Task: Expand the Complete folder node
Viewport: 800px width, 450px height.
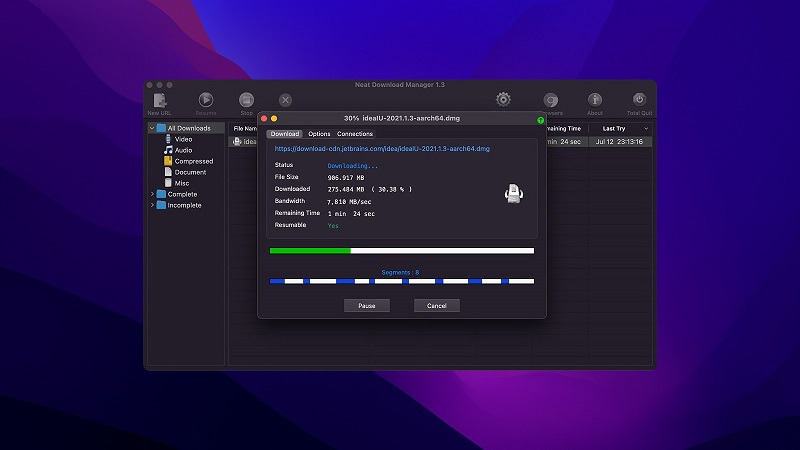Action: click(x=152, y=194)
